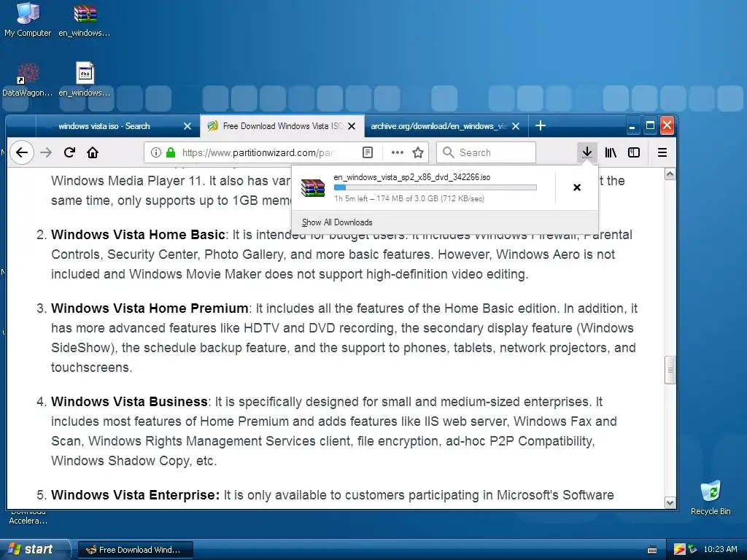Open the Library bookshelf icon
Viewport: 747px width, 560px height.
pos(611,152)
